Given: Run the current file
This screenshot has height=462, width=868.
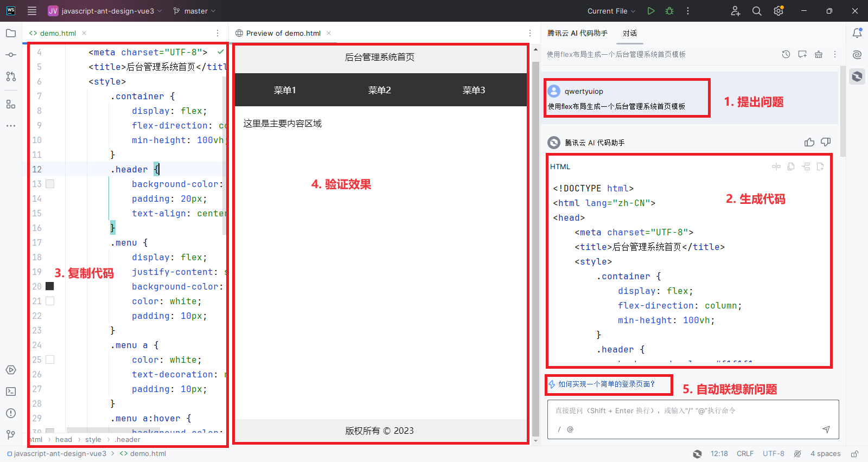Looking at the screenshot, I should [x=651, y=11].
